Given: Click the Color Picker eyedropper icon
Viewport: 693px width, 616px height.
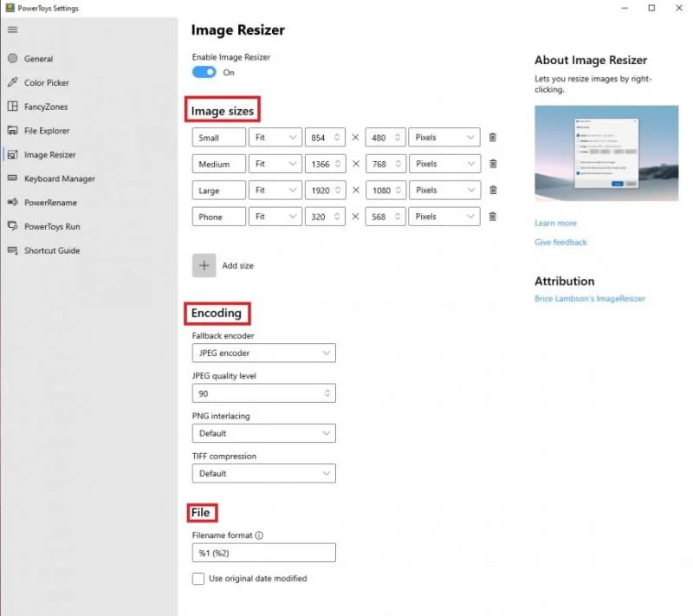Looking at the screenshot, I should pos(12,82).
